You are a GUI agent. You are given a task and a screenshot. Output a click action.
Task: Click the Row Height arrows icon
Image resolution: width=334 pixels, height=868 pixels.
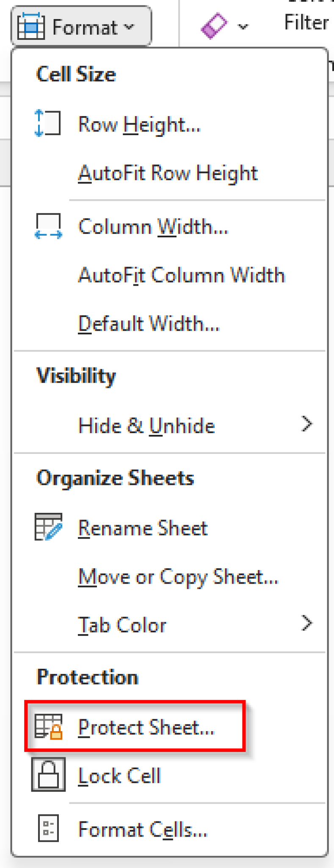tap(47, 122)
